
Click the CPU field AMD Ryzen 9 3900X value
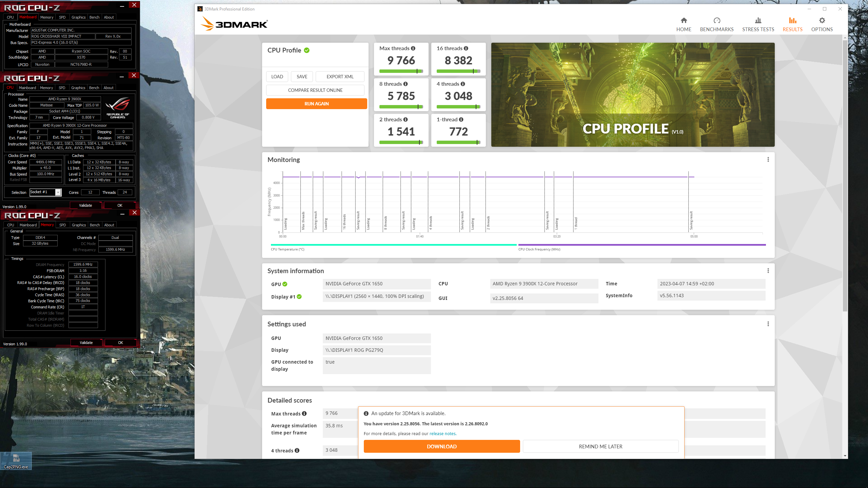click(544, 284)
